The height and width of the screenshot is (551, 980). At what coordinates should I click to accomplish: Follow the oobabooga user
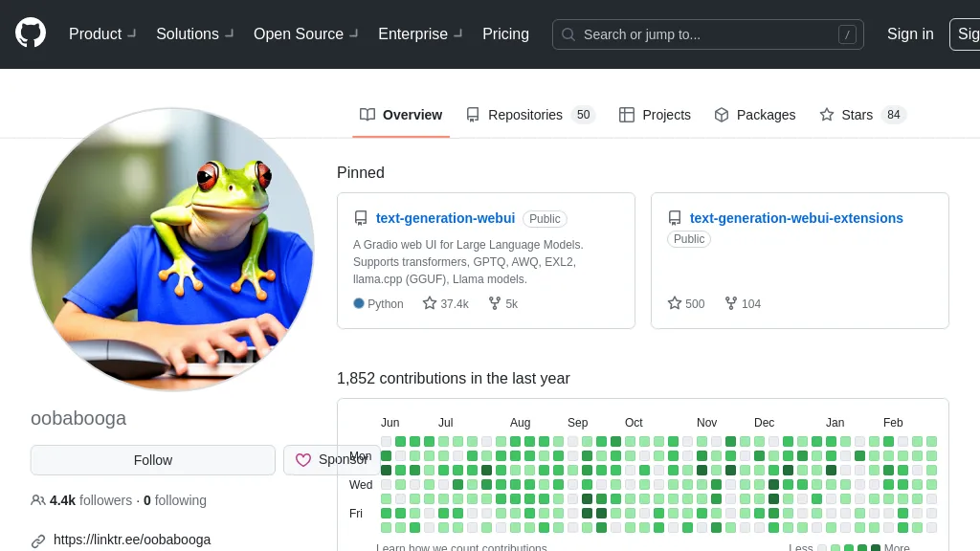point(153,460)
